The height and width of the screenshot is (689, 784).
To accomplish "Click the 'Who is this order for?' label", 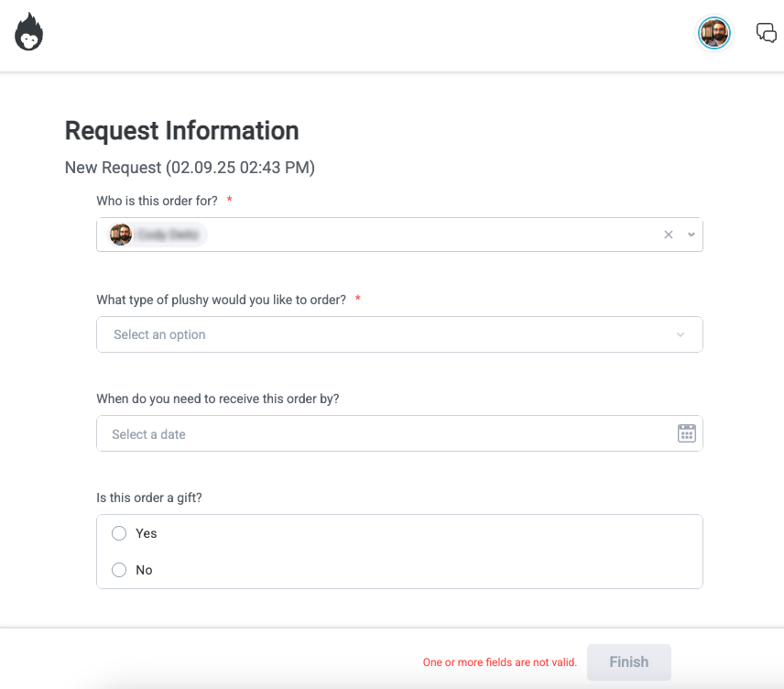I will (x=157, y=200).
